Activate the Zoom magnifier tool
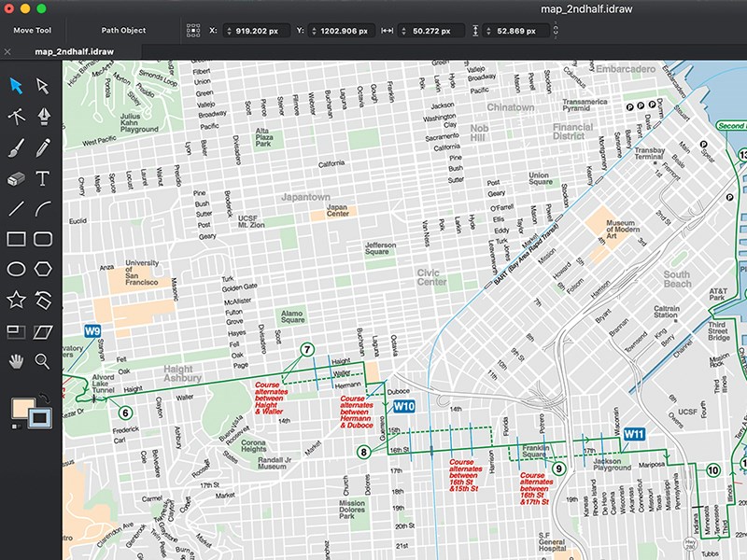Screen dimensions: 747x560 click(x=42, y=361)
